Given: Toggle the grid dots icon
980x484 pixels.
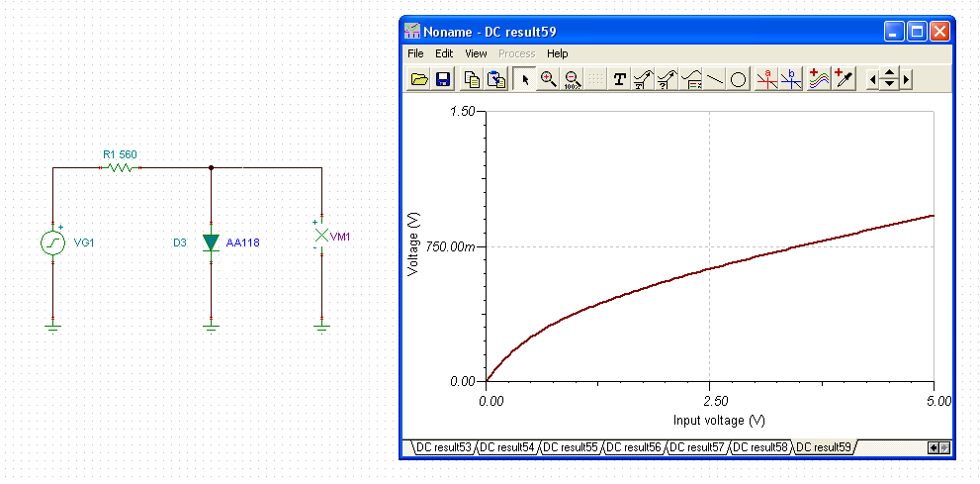Looking at the screenshot, I should pyautogui.click(x=595, y=79).
